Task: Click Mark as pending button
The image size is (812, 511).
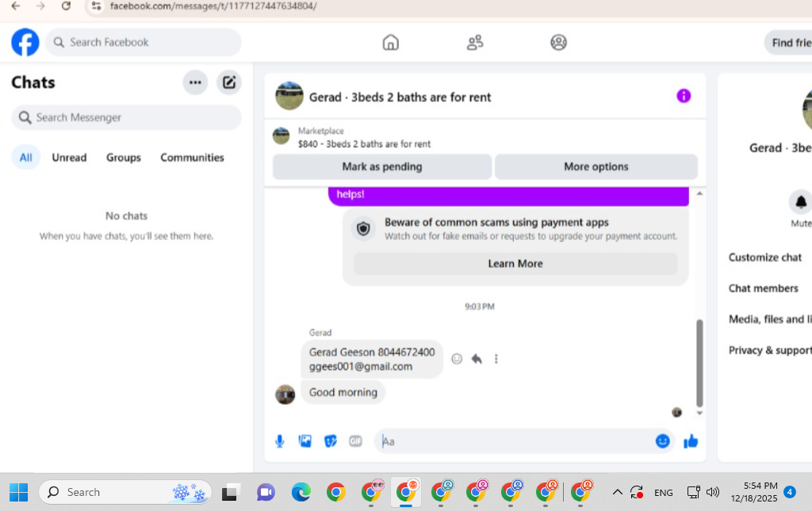Action: 382,166
